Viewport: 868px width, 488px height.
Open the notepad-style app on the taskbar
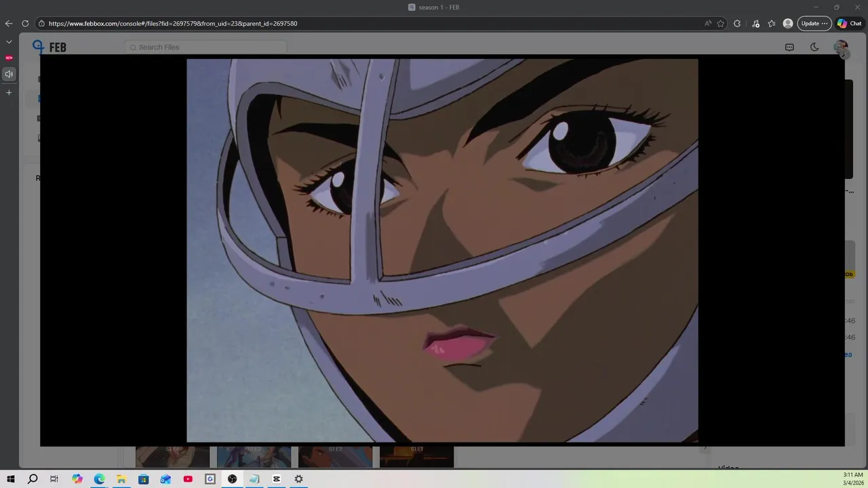(x=254, y=479)
